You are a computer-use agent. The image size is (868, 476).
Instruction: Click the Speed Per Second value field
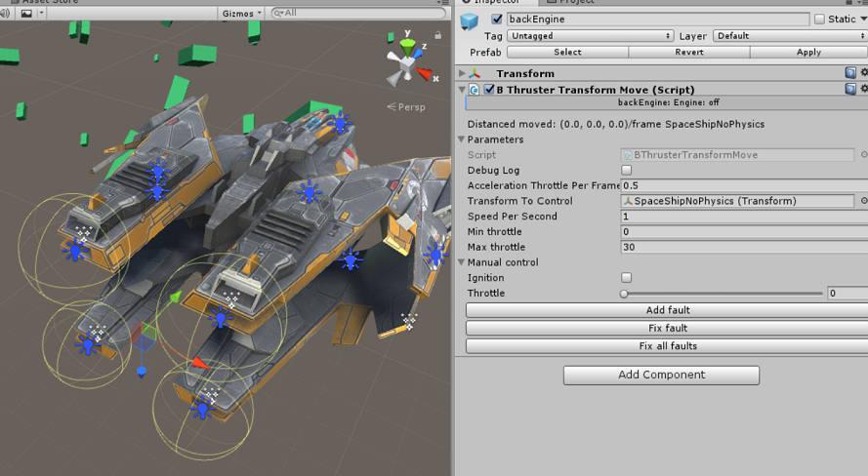coord(744,217)
